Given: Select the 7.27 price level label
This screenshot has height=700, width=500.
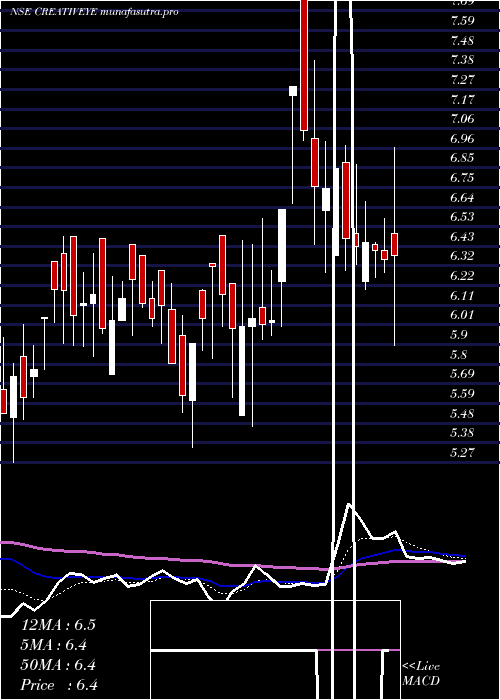Looking at the screenshot, I should [x=462, y=79].
